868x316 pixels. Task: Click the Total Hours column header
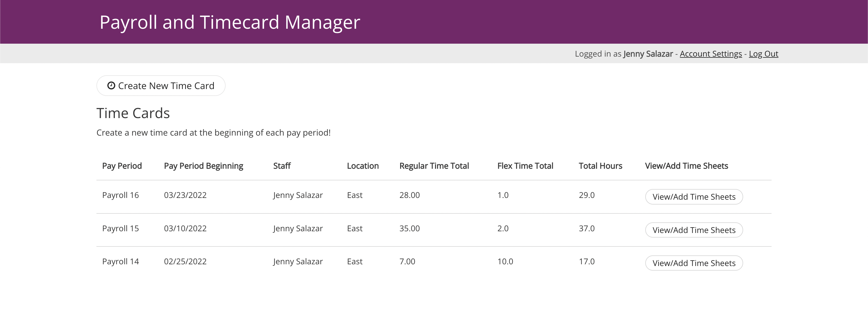point(600,166)
